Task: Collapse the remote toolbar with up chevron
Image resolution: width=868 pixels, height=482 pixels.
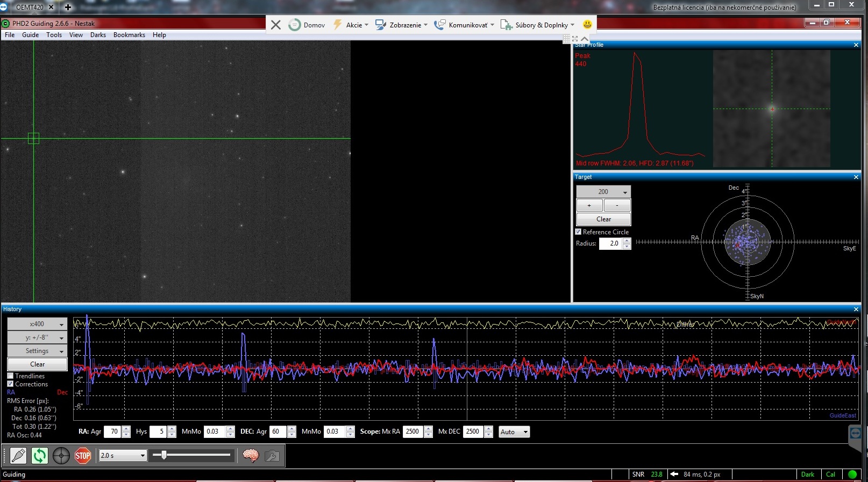Action: [585, 39]
